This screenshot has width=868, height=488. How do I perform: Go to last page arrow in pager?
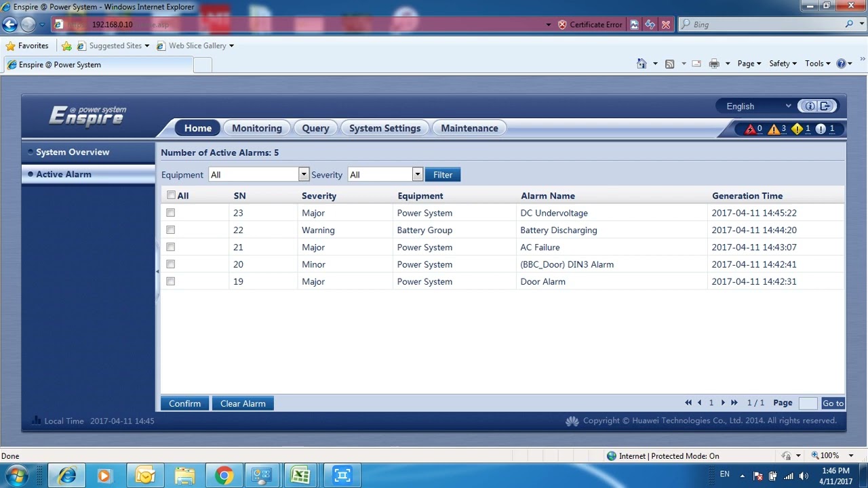coord(734,403)
